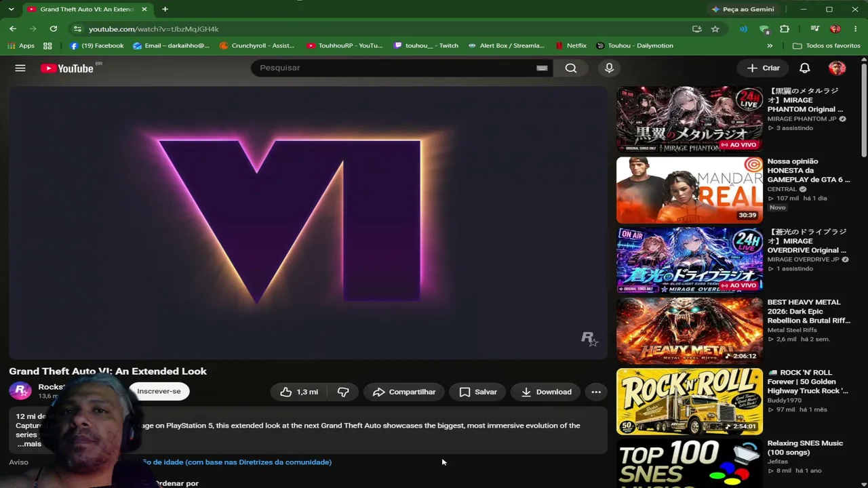Show hidden bookmarks with the double chevron
The height and width of the screenshot is (488, 868).
[770, 45]
